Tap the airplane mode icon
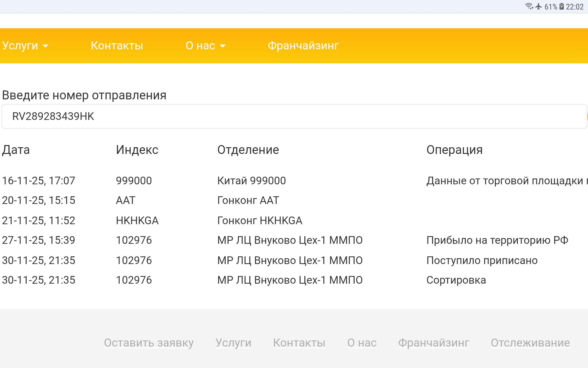This screenshot has width=588, height=368. [539, 6]
